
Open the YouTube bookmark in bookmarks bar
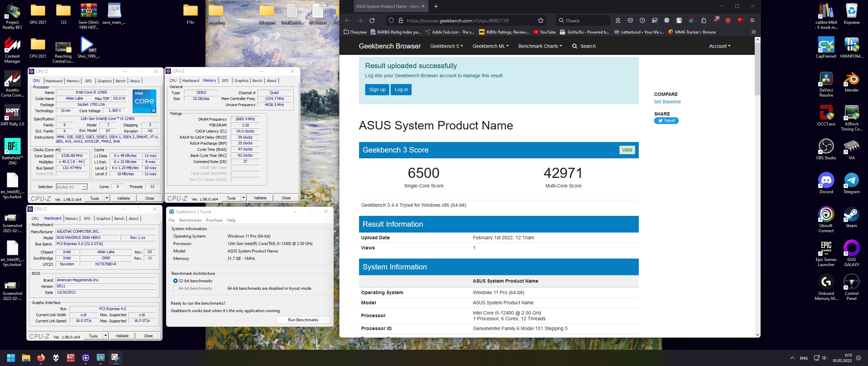545,32
